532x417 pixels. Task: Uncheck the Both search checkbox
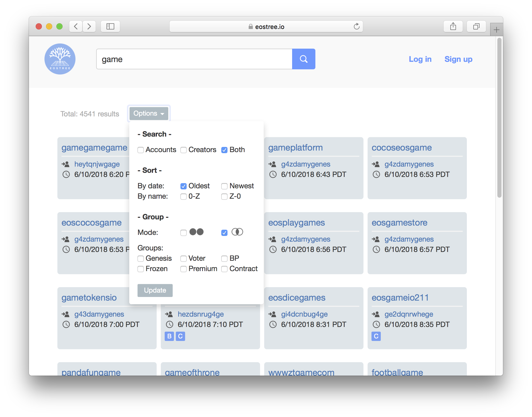[x=224, y=150]
